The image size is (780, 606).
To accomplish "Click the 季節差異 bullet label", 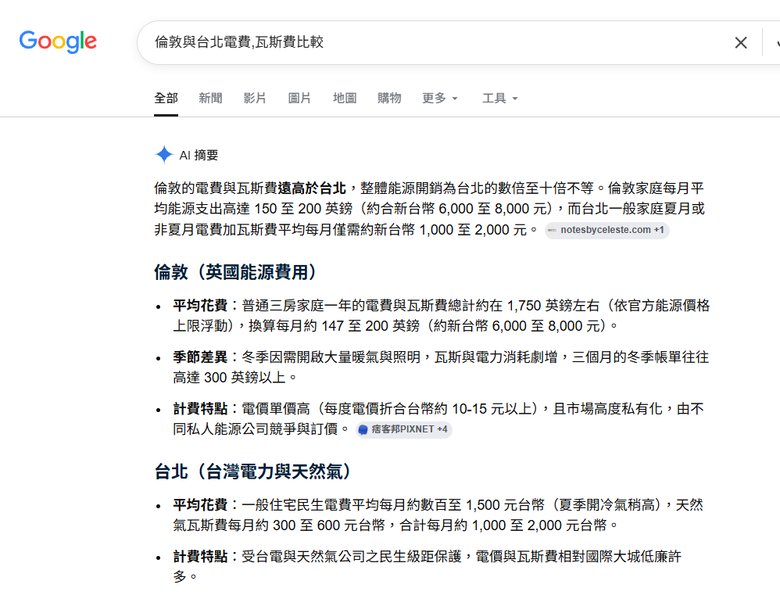I will (200, 357).
